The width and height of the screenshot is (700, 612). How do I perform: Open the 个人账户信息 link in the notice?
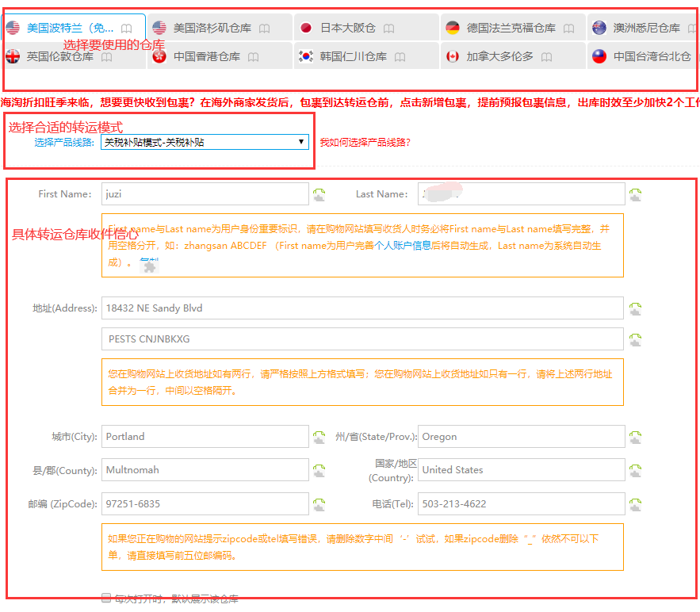[403, 246]
